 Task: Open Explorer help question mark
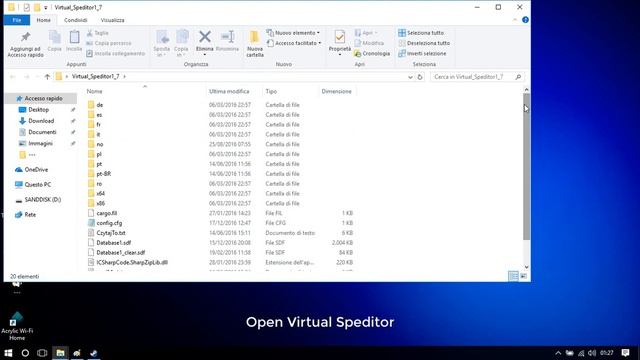pyautogui.click(x=525, y=20)
